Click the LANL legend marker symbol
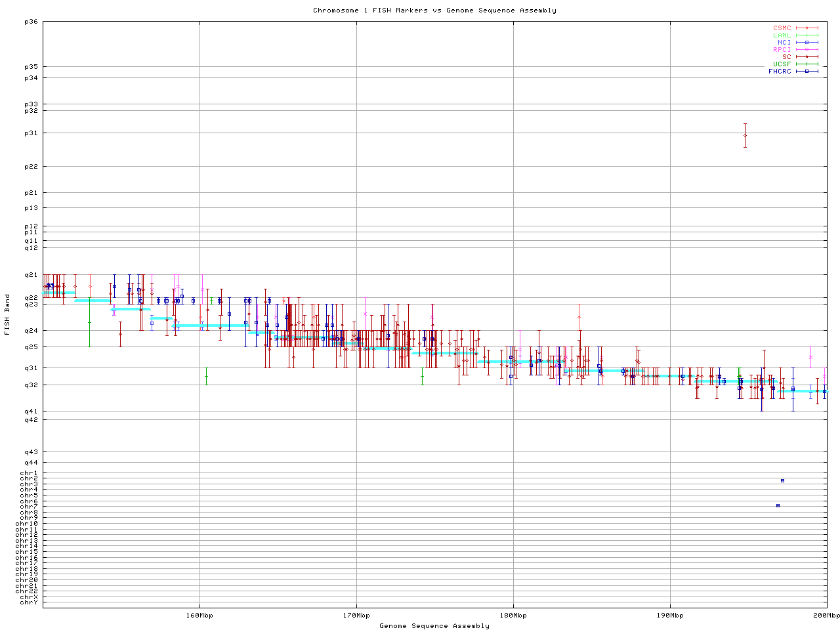840x630 pixels. coord(807,35)
